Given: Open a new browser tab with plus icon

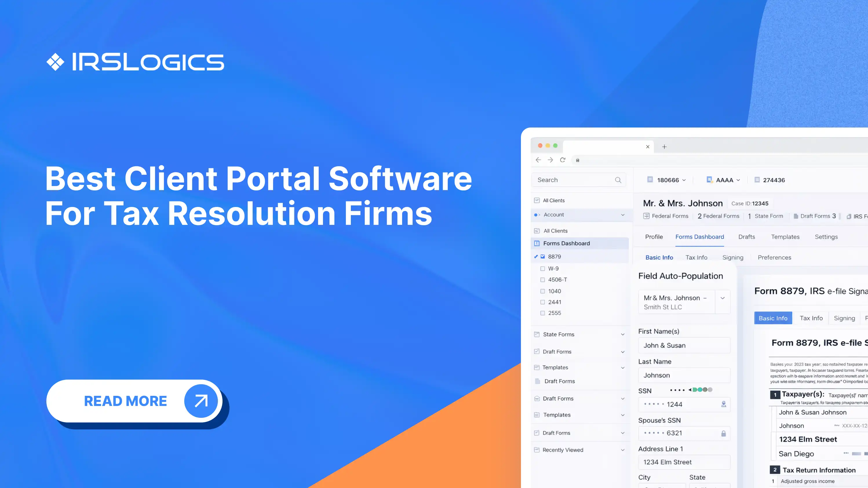Looking at the screenshot, I should [x=664, y=147].
